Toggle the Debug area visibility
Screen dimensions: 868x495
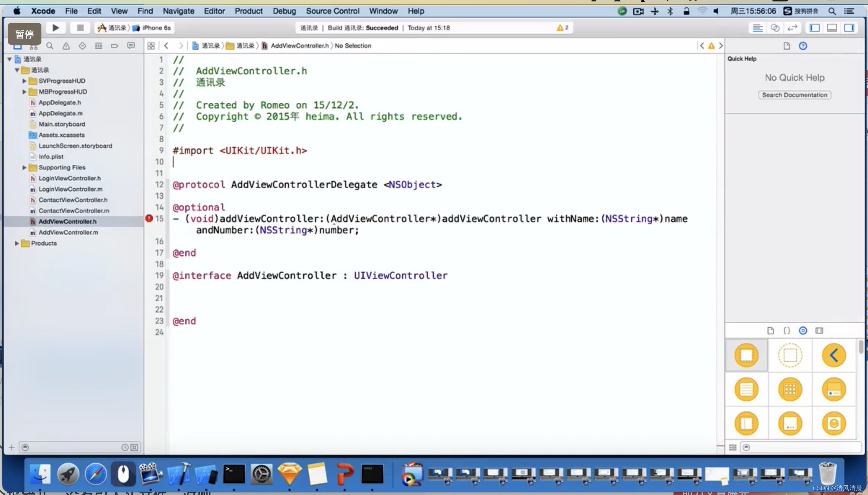tap(832, 28)
